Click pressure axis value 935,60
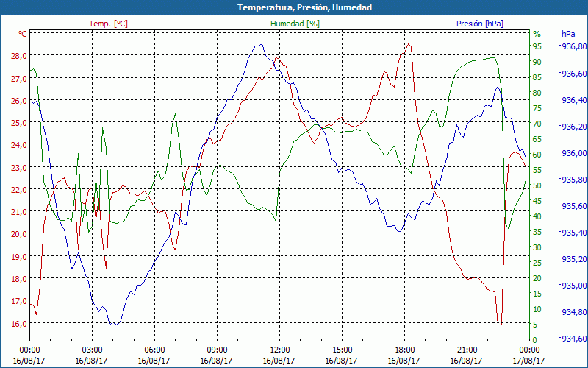588x368 pixels. point(573,206)
